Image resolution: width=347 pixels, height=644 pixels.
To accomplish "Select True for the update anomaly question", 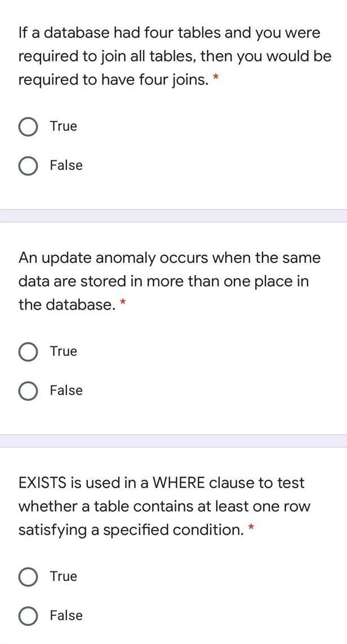I will [x=28, y=351].
